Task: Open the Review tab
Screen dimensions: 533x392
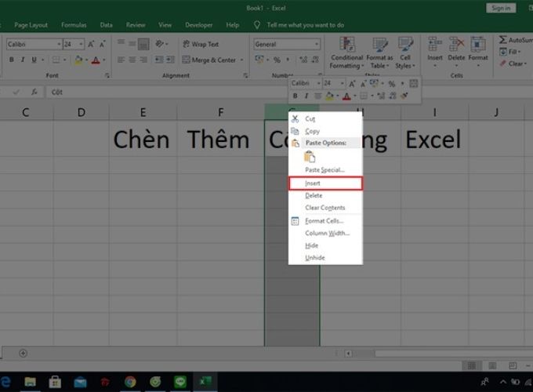Action: pos(136,25)
